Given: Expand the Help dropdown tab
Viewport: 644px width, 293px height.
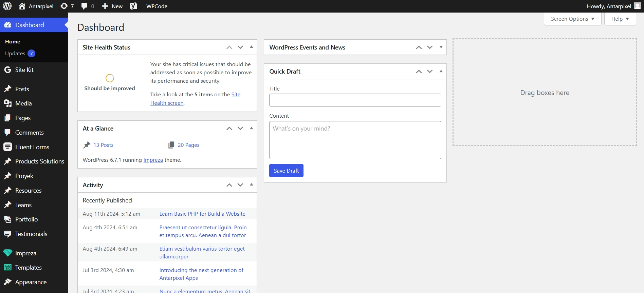Looking at the screenshot, I should coord(620,19).
